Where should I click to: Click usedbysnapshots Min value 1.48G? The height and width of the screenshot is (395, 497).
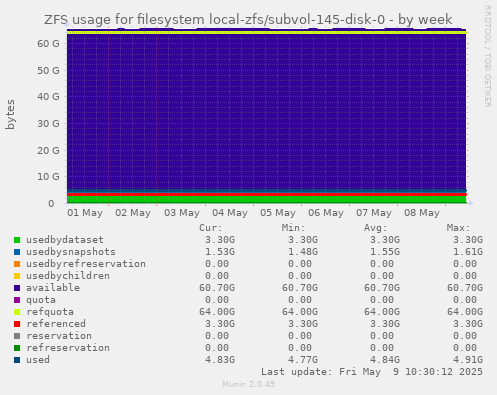pyautogui.click(x=303, y=252)
